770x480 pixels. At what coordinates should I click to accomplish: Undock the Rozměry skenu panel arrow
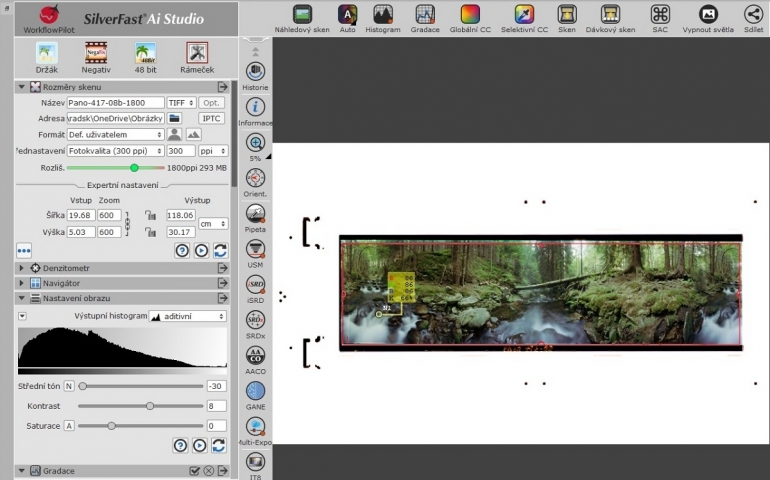click(x=222, y=87)
